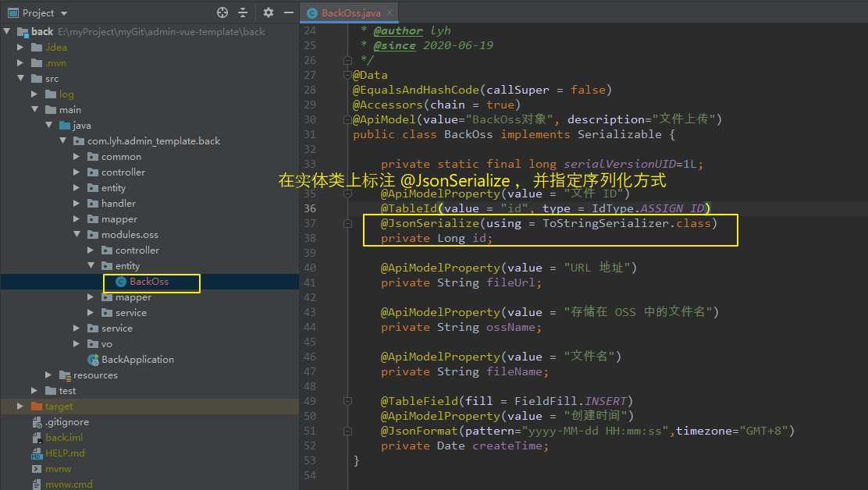The height and width of the screenshot is (490, 868).
Task: Click FieldFill.INSERT in TableField annotation
Action: click(570, 401)
